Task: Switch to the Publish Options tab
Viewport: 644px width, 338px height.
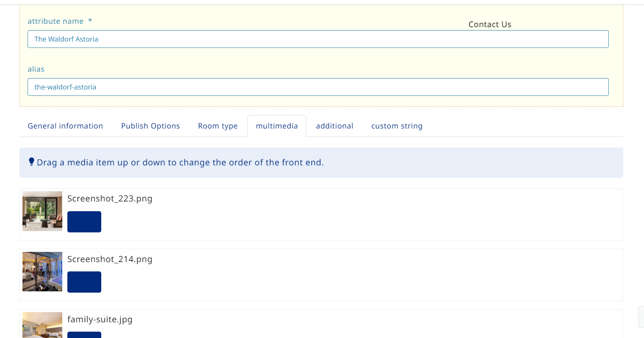Action: (150, 126)
